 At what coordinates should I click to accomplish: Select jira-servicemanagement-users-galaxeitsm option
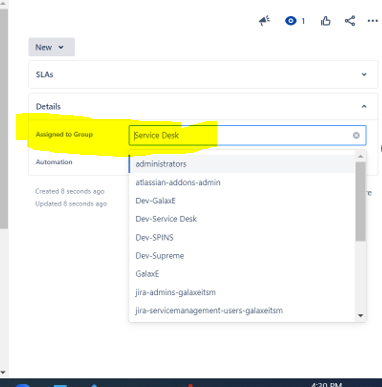pyautogui.click(x=242, y=311)
